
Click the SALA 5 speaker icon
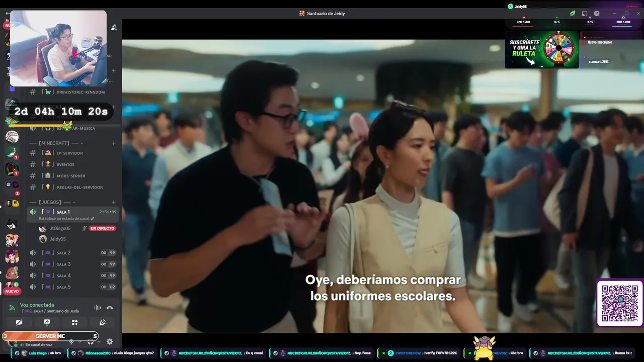coord(33,287)
